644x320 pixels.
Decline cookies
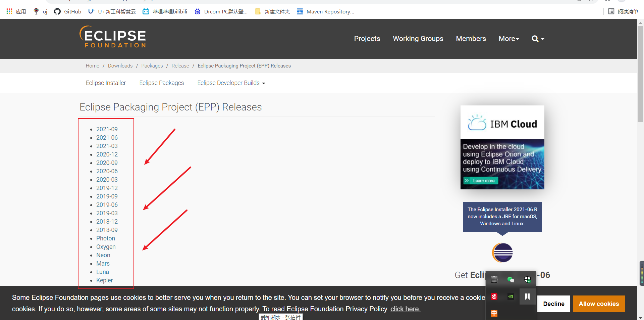(x=553, y=304)
